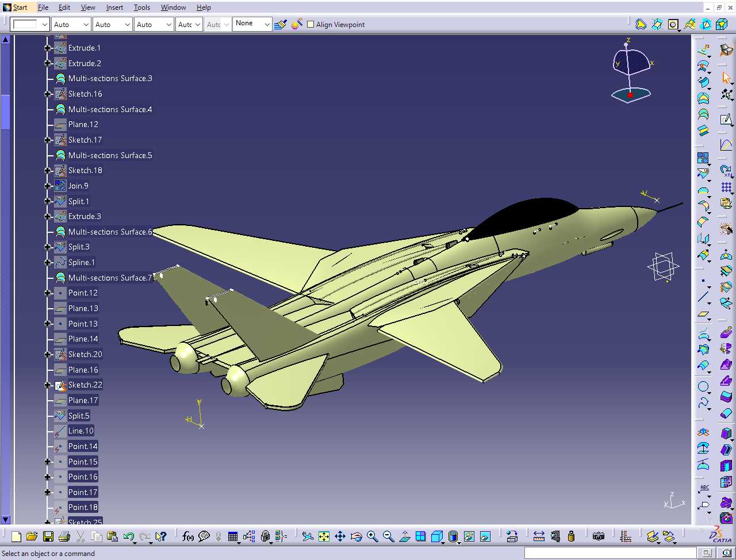Screen dimensions: 736x560
Task: Select the Pan view tool
Action: (x=340, y=536)
